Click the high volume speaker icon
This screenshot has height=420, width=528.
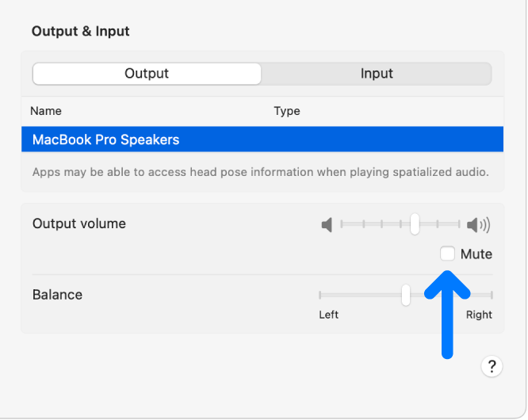(478, 225)
